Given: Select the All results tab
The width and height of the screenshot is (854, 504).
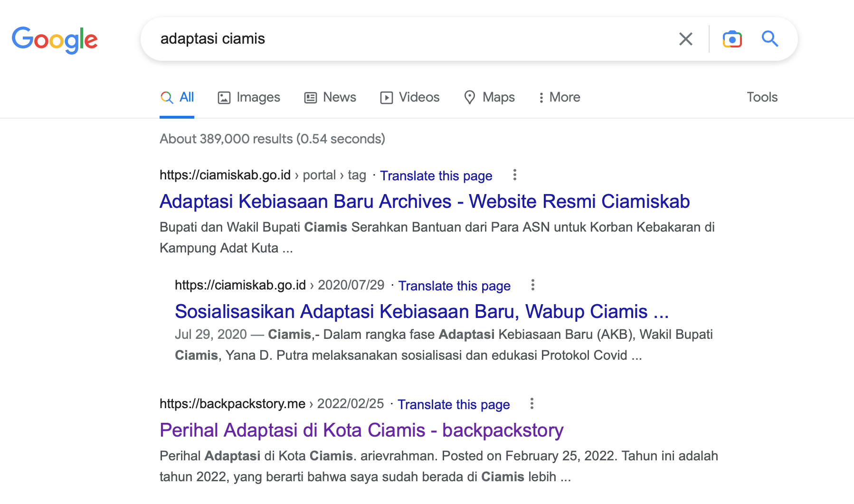Looking at the screenshot, I should [x=177, y=97].
